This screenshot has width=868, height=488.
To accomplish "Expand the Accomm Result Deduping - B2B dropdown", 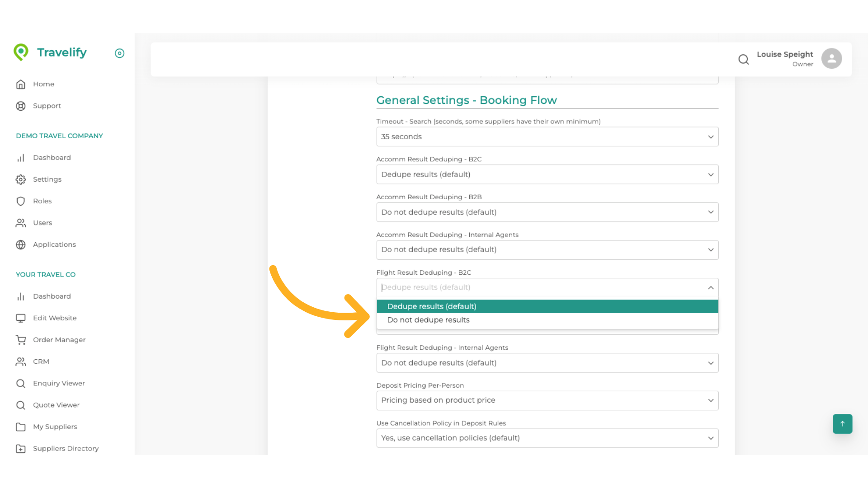I will (x=547, y=212).
